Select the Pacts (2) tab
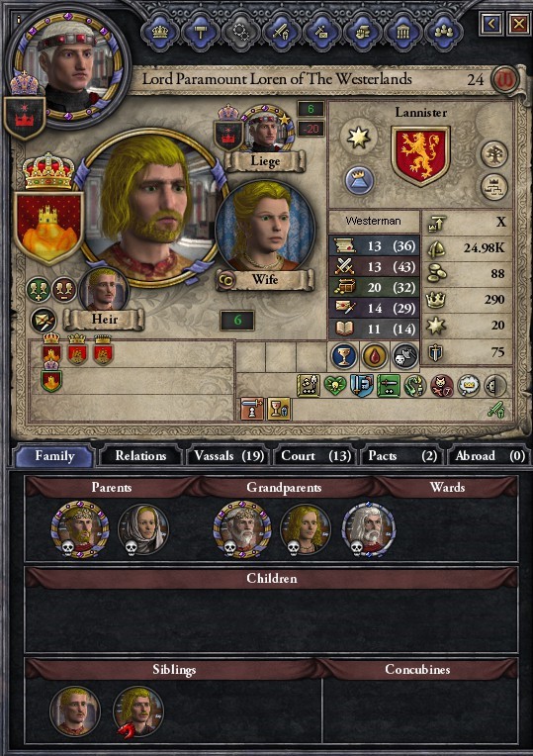Image resolution: width=533 pixels, height=756 pixels. tap(401, 456)
